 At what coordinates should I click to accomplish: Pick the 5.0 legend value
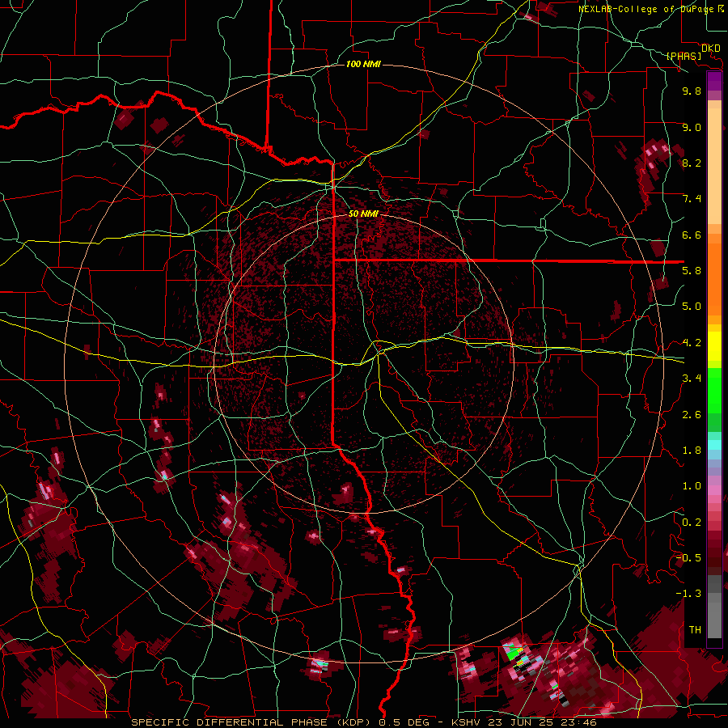pos(692,307)
